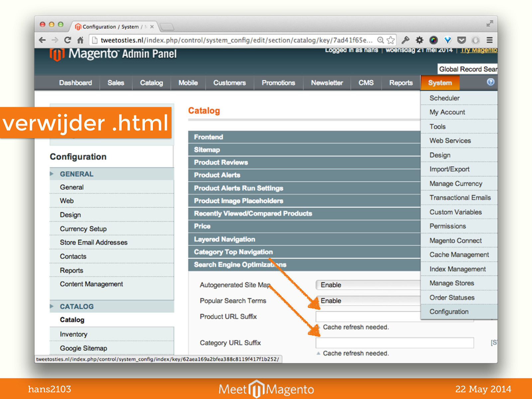The width and height of the screenshot is (532, 399).
Task: Open Autogenerated Site Map dropdown
Action: (368, 285)
